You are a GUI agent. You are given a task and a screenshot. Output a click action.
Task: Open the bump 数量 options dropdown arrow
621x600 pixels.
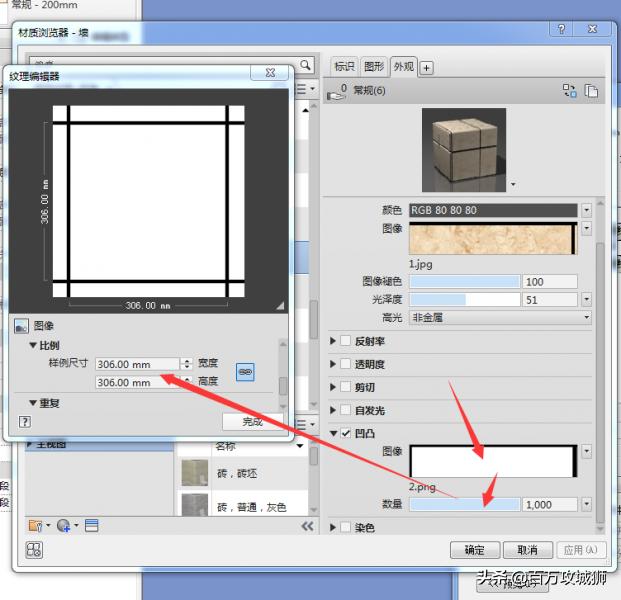point(587,504)
